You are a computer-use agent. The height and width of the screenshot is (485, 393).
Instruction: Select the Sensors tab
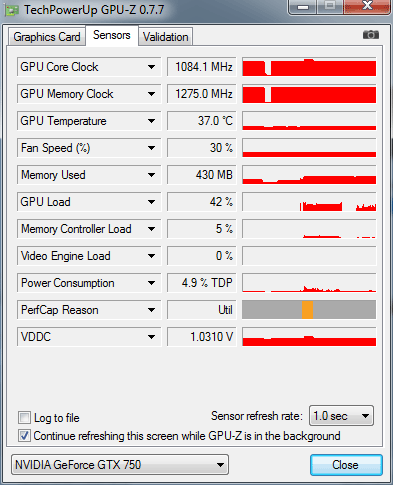(112, 35)
